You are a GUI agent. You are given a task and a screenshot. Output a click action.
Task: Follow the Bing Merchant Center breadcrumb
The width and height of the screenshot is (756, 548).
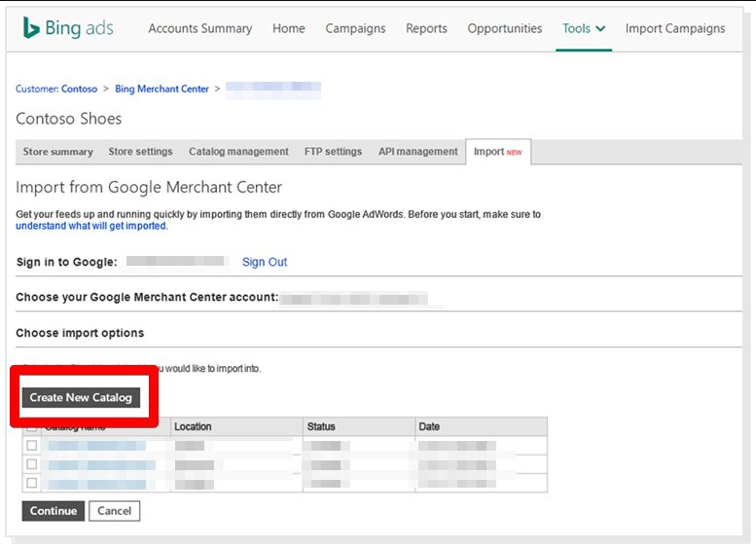point(162,89)
